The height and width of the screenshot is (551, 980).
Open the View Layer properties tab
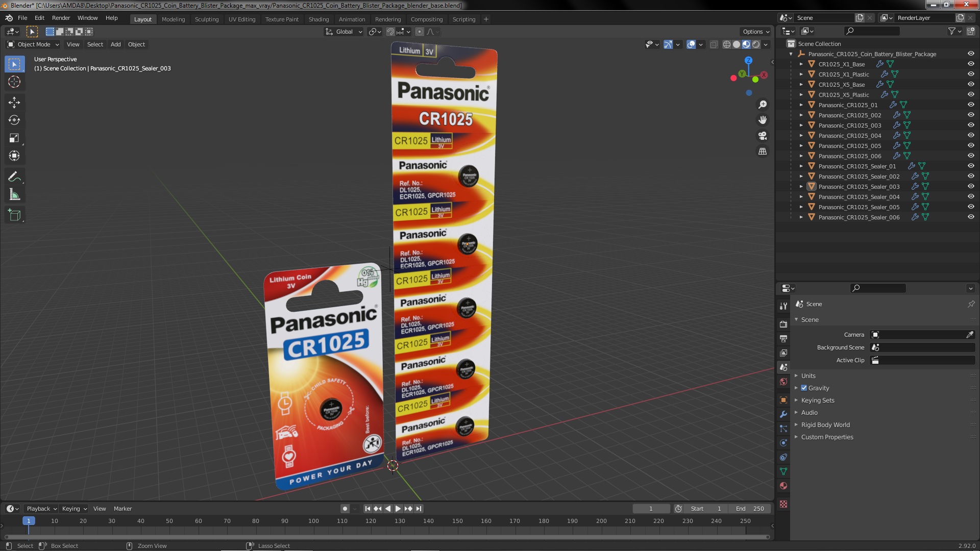[x=783, y=353]
